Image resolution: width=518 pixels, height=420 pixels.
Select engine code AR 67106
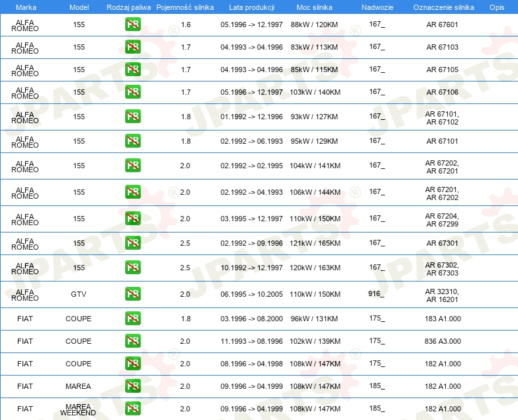(x=442, y=92)
